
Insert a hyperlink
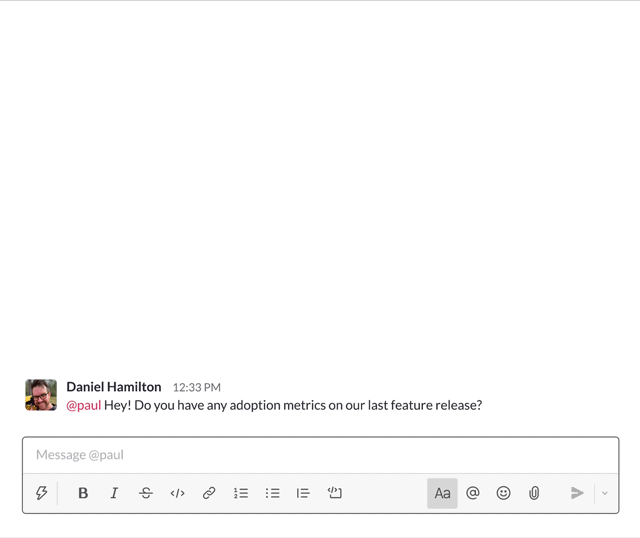click(209, 493)
